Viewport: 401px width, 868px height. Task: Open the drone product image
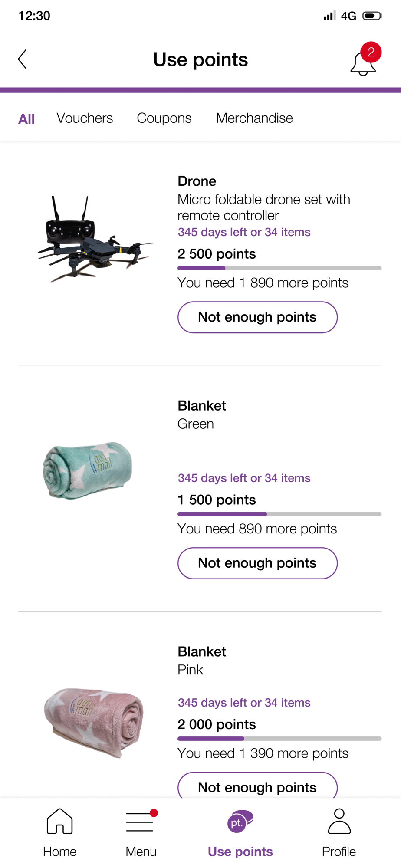point(95,239)
